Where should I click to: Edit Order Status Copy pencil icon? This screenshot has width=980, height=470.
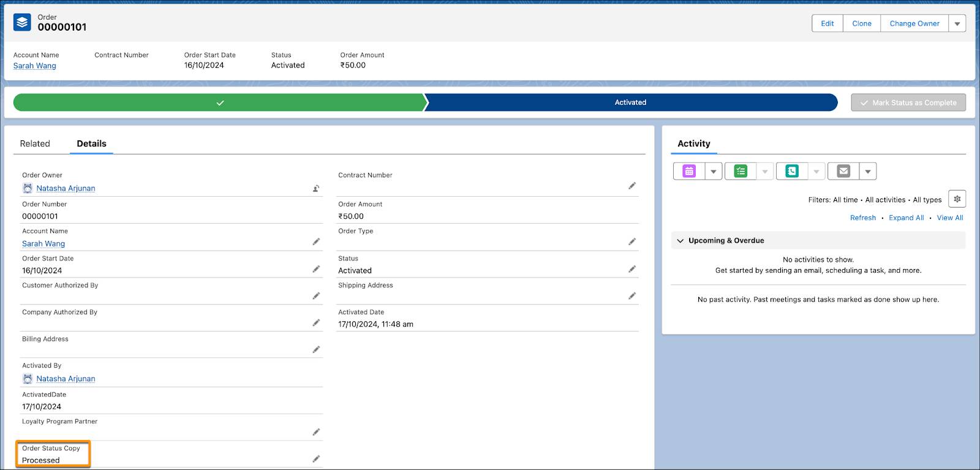pos(316,459)
